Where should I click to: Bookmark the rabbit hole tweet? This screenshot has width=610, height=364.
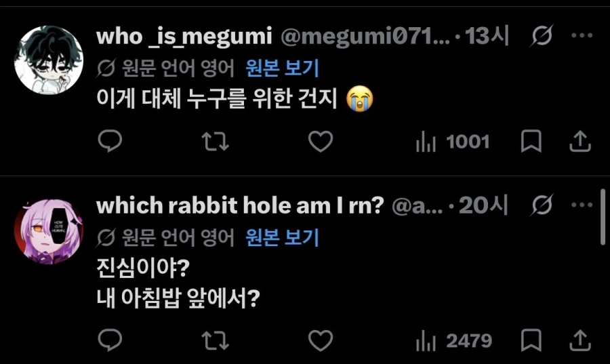[x=531, y=340]
